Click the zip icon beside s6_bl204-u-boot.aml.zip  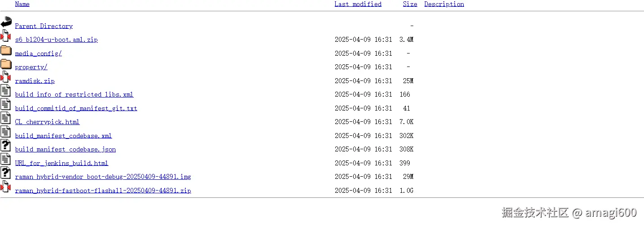(6, 36)
